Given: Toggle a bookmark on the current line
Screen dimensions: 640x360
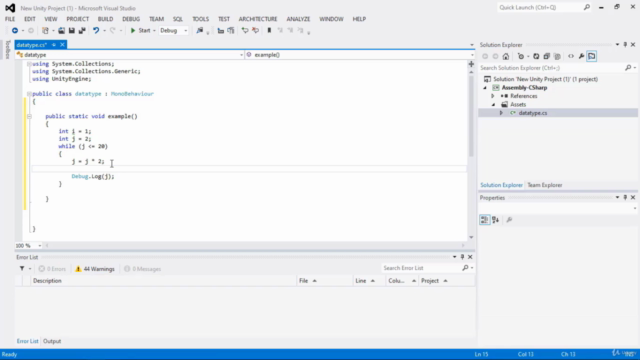Looking at the screenshot, I should click(269, 31).
